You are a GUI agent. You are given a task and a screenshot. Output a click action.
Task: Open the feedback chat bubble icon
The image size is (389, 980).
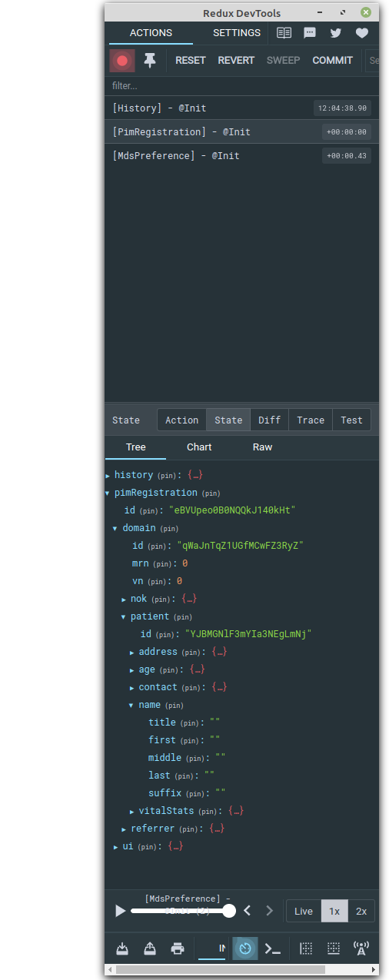click(310, 33)
